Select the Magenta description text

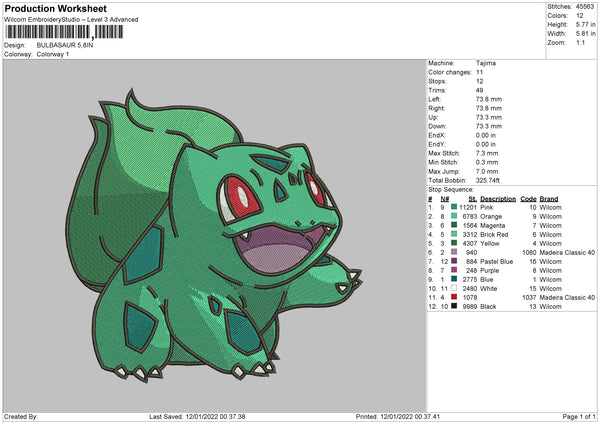click(x=492, y=225)
